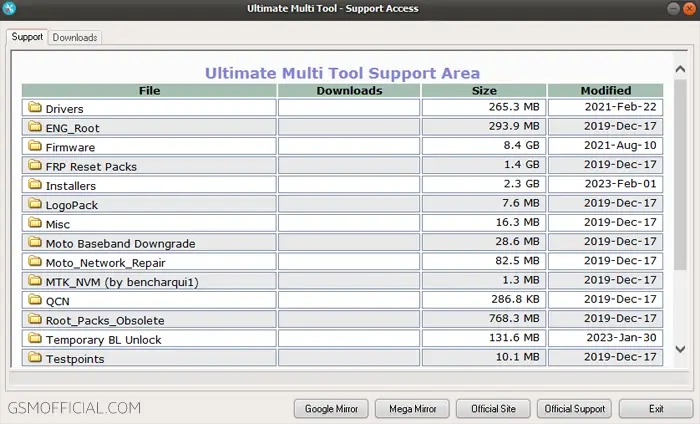Click the 2021-Feb-22 modified date
Screen dimensions: 700x424
[x=621, y=107]
